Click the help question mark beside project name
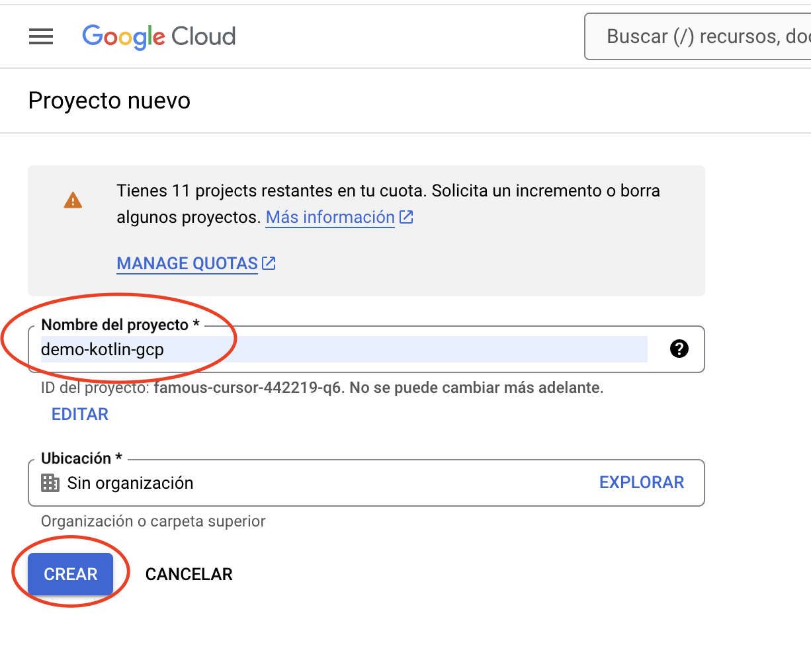This screenshot has height=672, width=811. coord(679,349)
